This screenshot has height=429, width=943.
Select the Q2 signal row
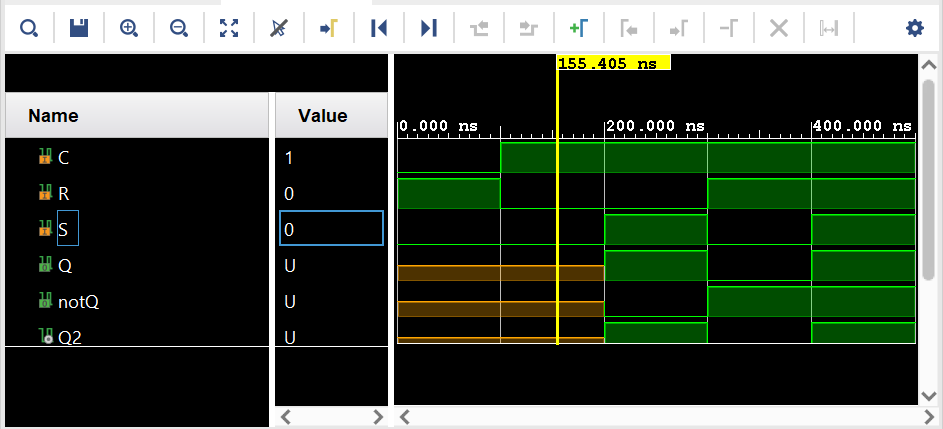(137, 337)
